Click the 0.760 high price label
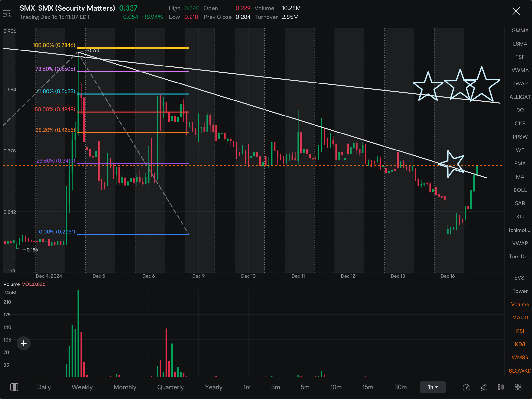This screenshot has height=399, width=532. (94, 50)
